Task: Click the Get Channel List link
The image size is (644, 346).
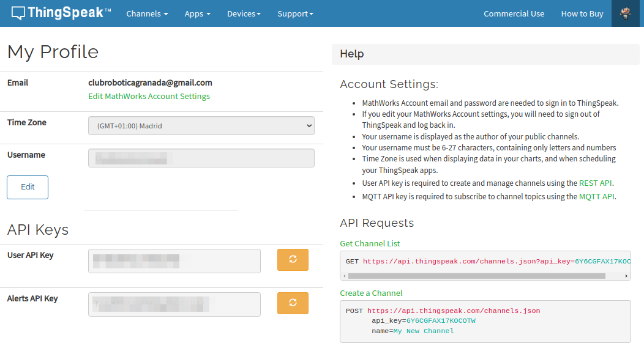Action: [370, 243]
